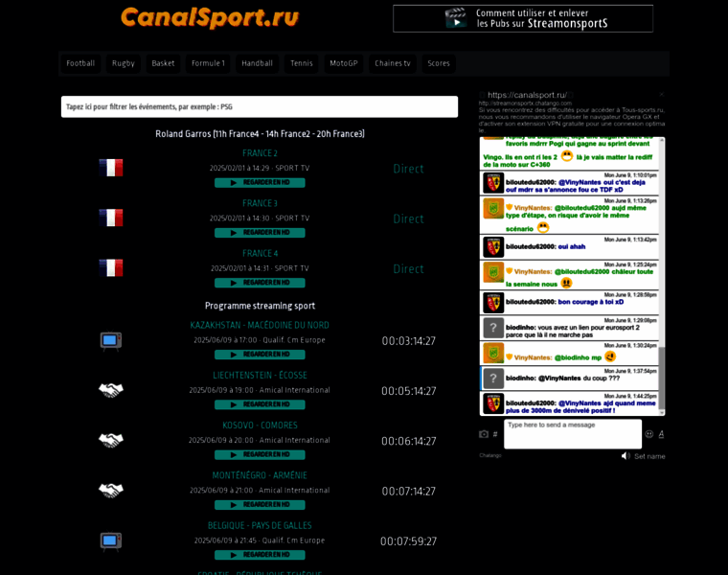Click handshake icon beside Monténégro - Arménie
Image resolution: width=728 pixels, height=575 pixels.
pyautogui.click(x=111, y=491)
